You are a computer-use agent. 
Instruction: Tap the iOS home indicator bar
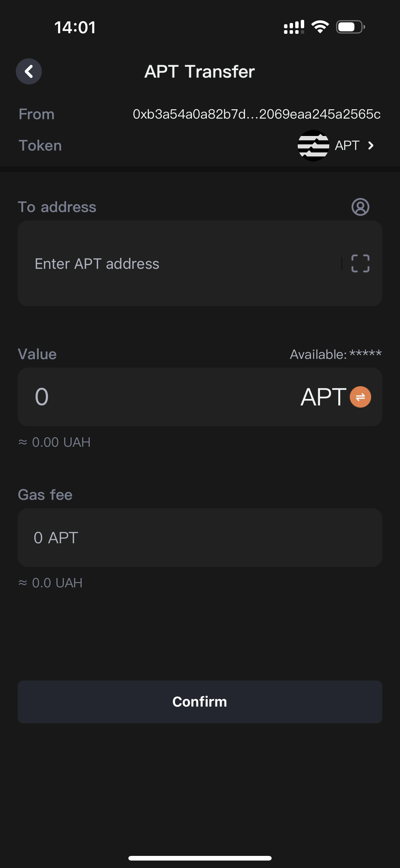coord(200,858)
